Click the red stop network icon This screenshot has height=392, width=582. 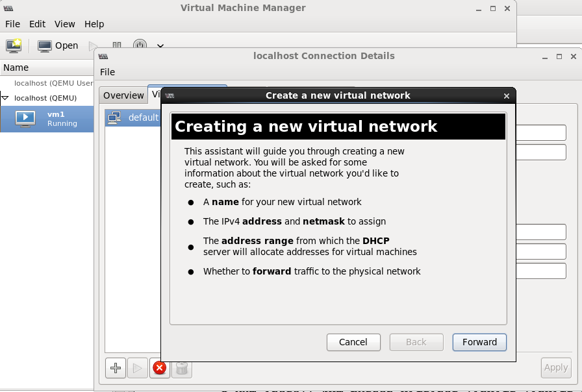160,368
